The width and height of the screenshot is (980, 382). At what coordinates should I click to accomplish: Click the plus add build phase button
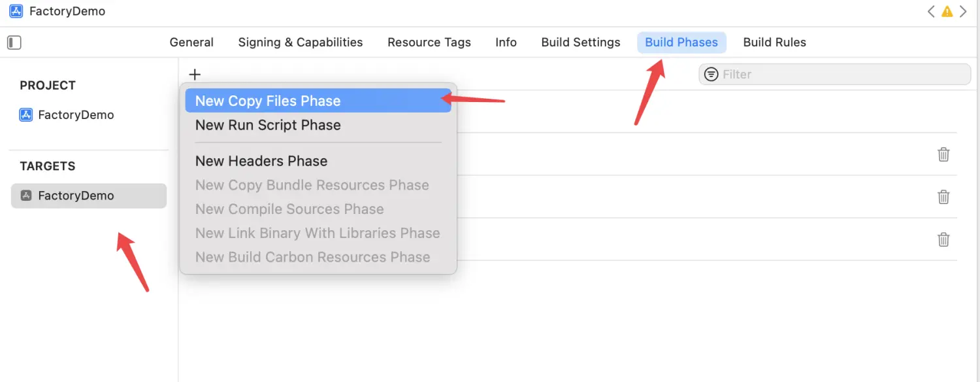click(x=195, y=75)
